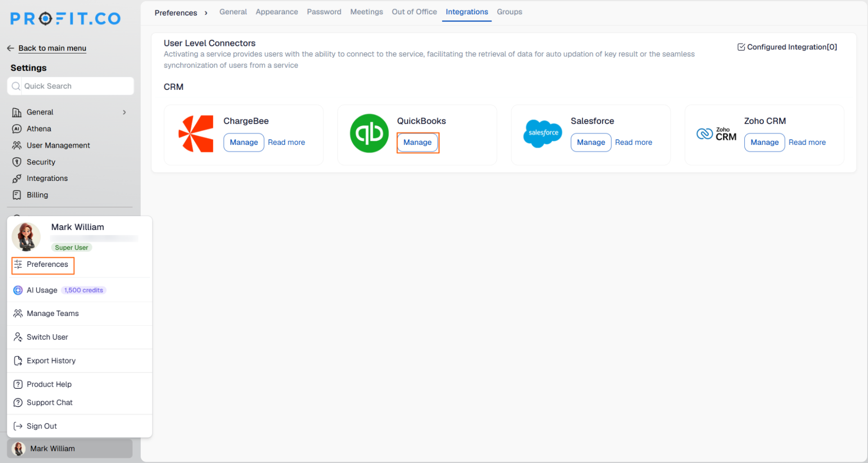Screen dimensions: 868x463
Task: Click the Billing receipt icon
Action: (x=17, y=195)
